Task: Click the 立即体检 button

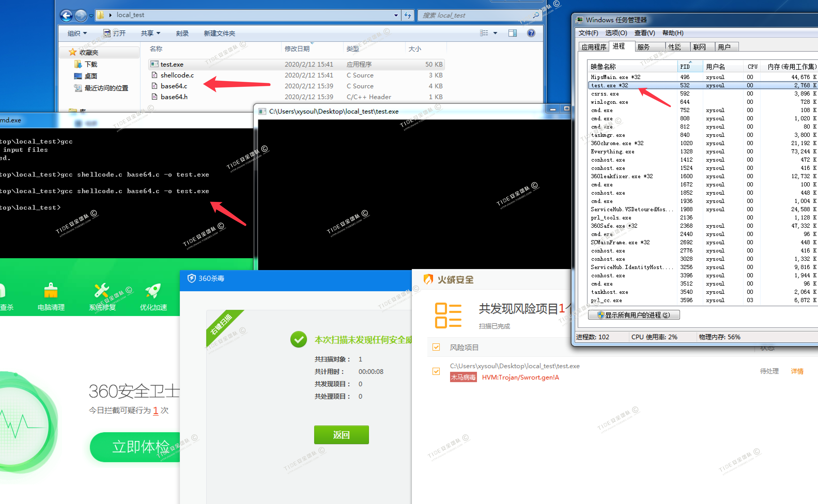Action: (x=142, y=447)
